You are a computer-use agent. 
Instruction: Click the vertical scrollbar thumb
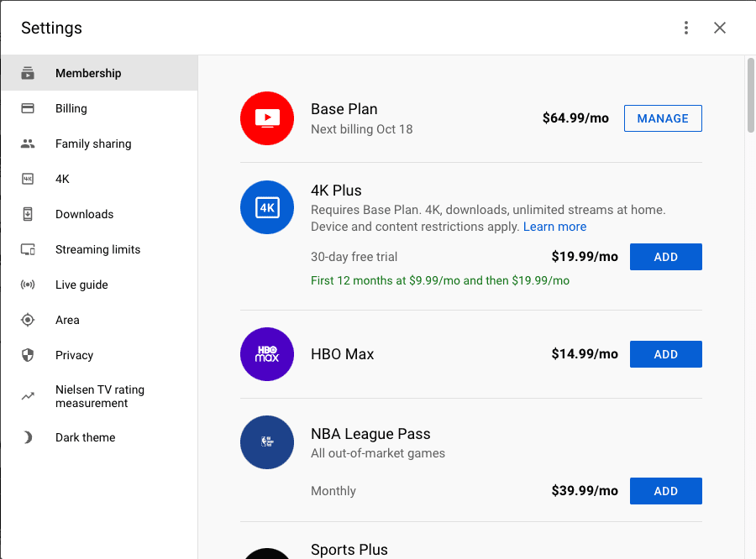750,94
